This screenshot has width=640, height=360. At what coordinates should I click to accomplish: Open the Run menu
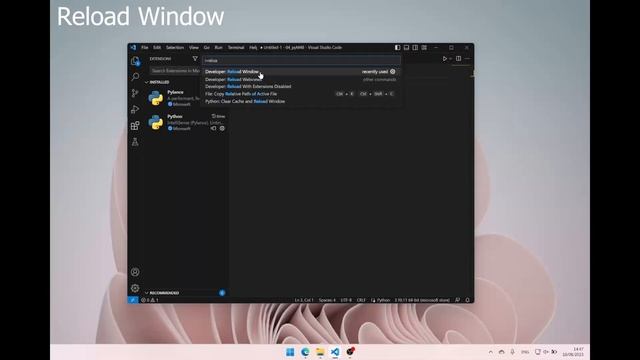(219, 47)
